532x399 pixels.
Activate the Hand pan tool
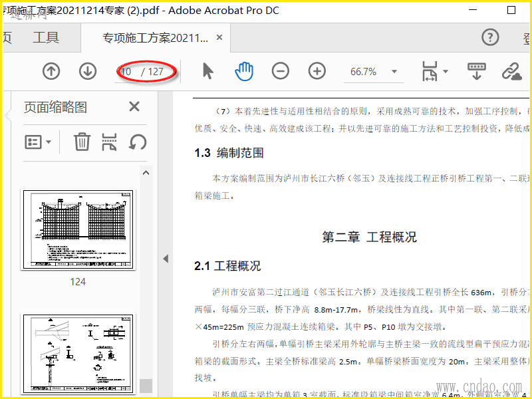click(244, 72)
